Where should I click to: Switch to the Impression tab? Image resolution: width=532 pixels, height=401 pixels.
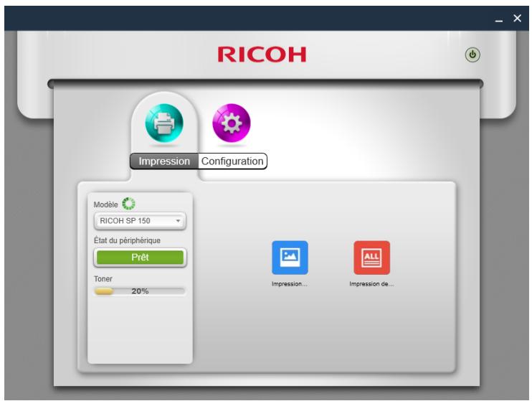click(164, 161)
